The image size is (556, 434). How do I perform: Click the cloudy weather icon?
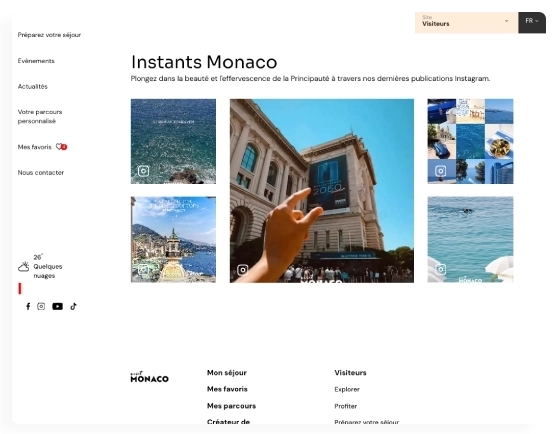(x=24, y=267)
